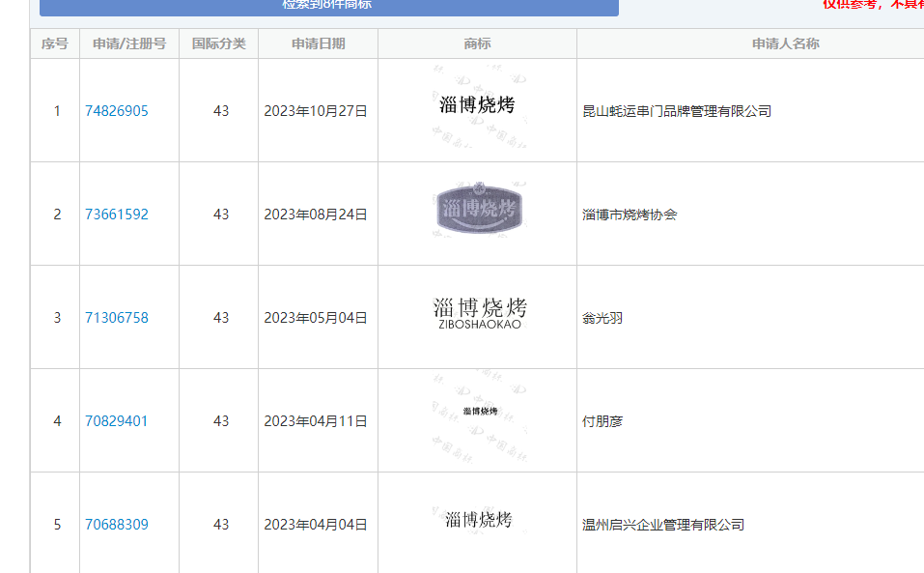View the small trademark image for 付朋彦

[480, 416]
